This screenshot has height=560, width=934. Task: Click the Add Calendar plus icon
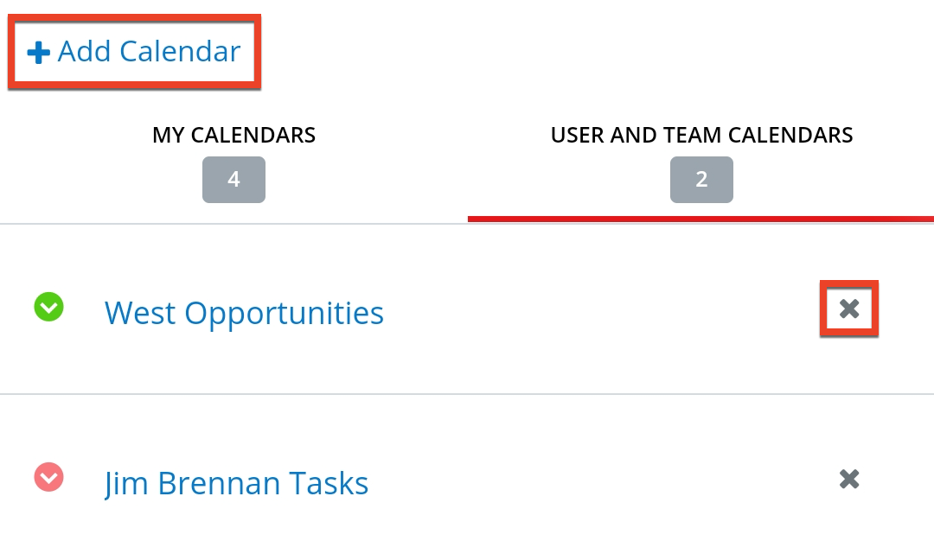tap(36, 52)
